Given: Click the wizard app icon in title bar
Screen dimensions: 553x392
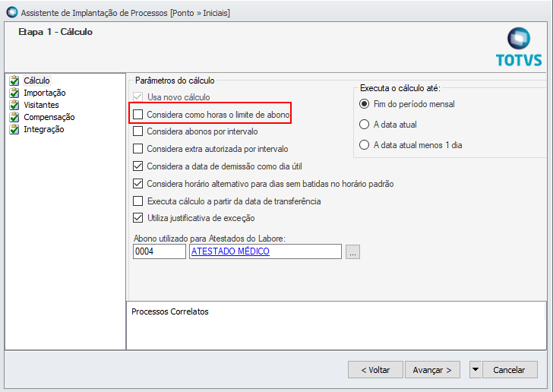Looking at the screenshot, I should 11,13.
